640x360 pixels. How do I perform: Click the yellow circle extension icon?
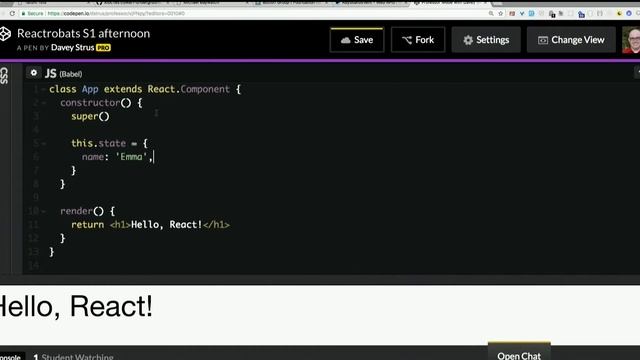pos(620,13)
